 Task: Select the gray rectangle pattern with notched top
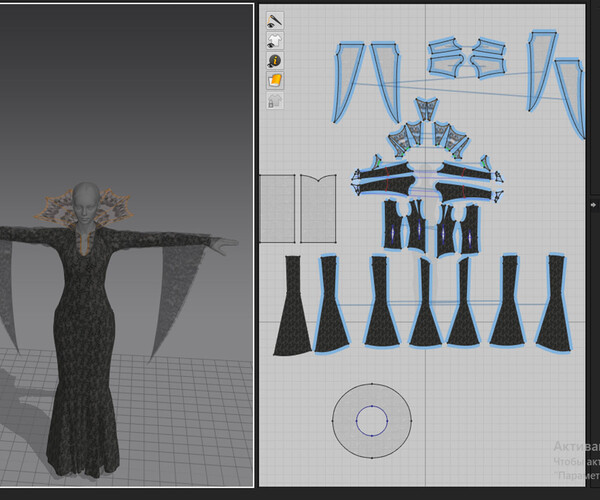pos(318,209)
